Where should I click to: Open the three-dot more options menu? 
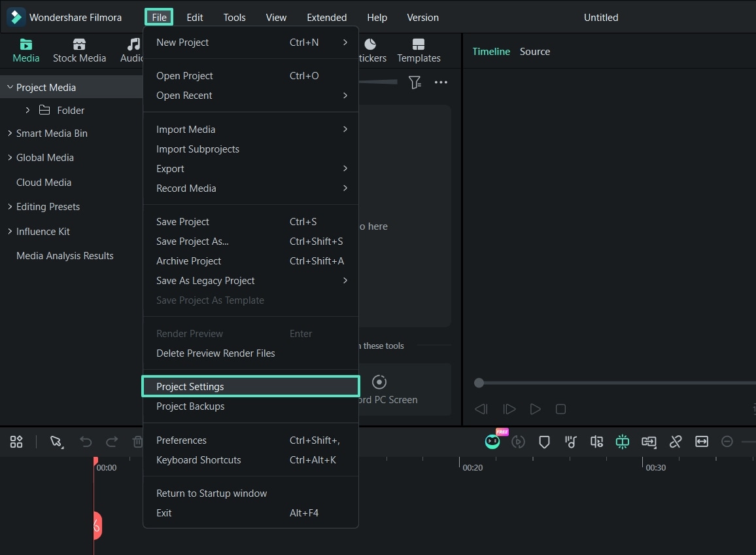[441, 82]
